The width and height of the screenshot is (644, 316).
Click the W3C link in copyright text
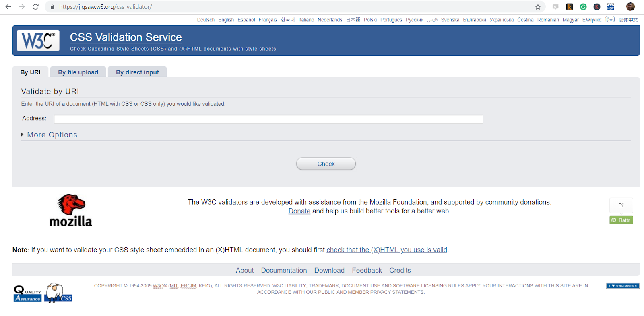coord(159,286)
